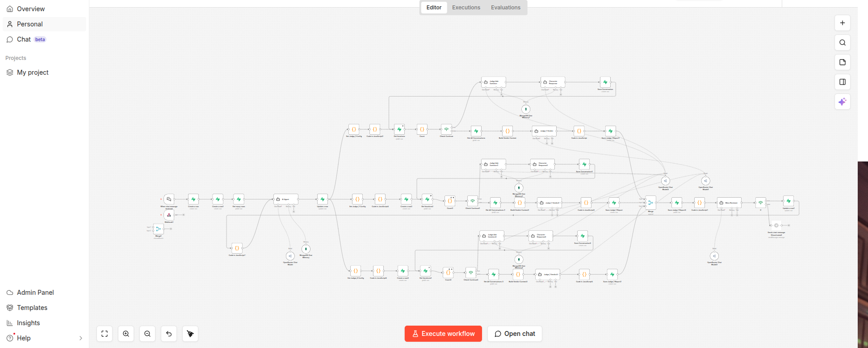
Task: Select the 'Save Conversation3' node
Action: [x=583, y=236]
